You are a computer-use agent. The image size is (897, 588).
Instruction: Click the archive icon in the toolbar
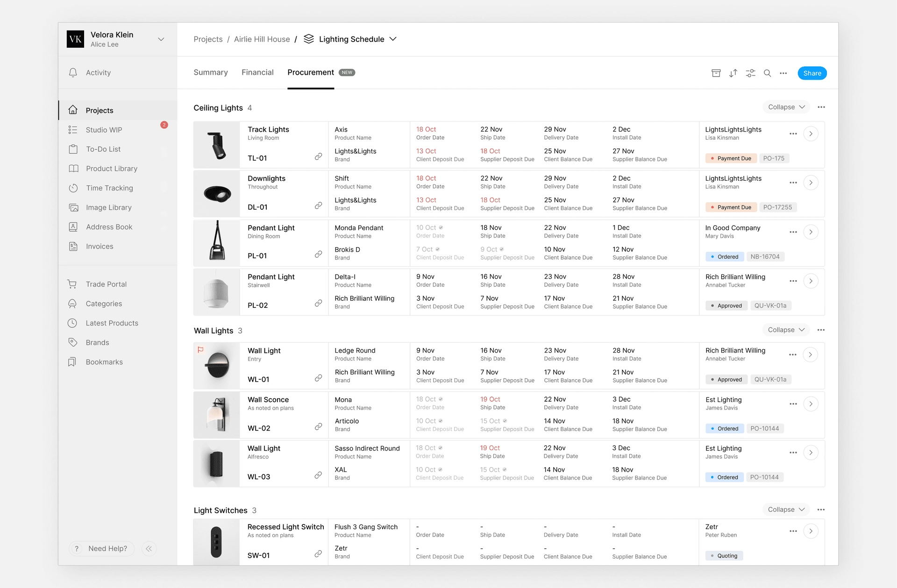click(716, 73)
